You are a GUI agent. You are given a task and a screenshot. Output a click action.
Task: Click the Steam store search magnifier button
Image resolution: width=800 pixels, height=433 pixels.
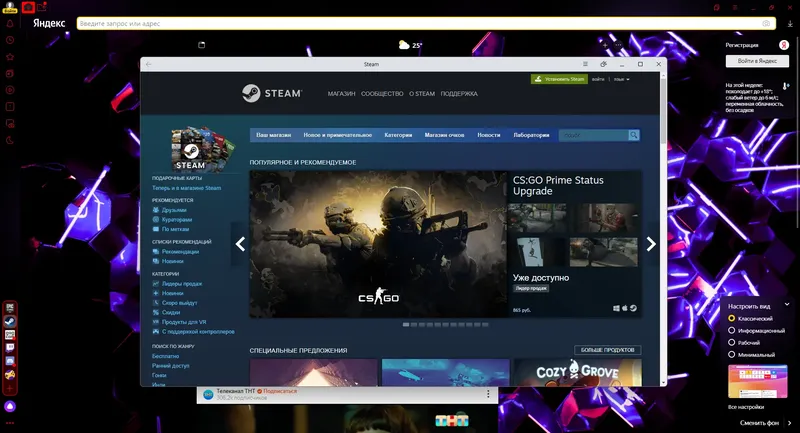tap(634, 135)
